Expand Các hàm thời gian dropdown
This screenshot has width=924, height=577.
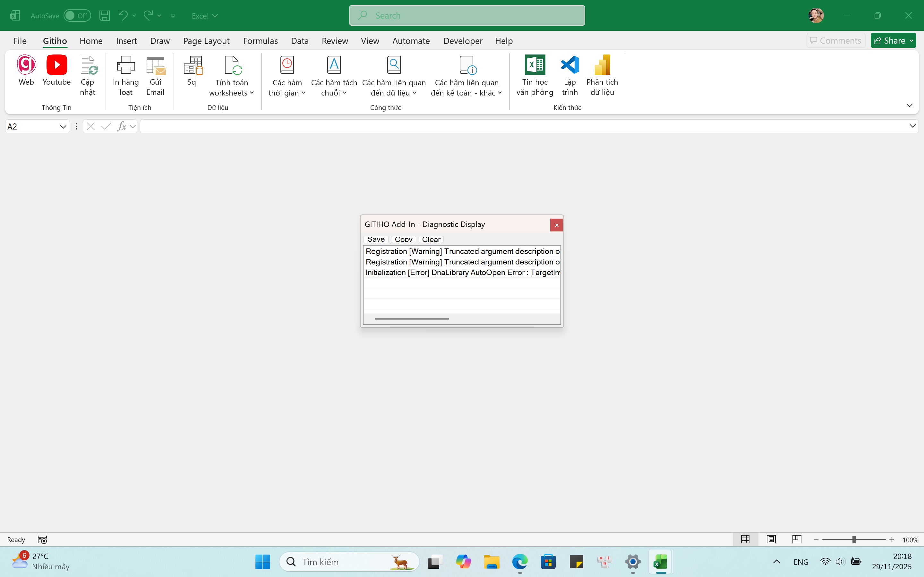click(x=287, y=76)
